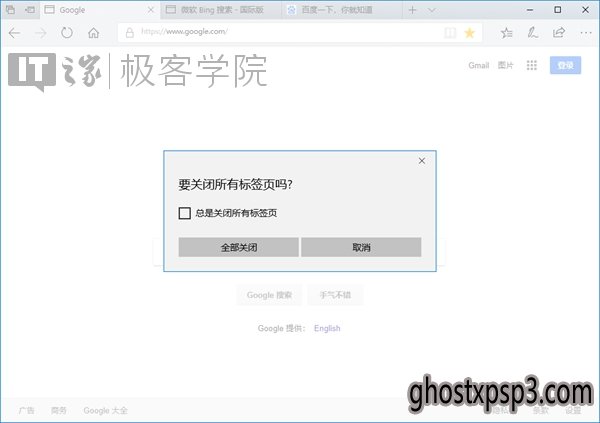The width and height of the screenshot is (600, 423).
Task: Check the always close all tabs checkbox
Action: tap(184, 213)
